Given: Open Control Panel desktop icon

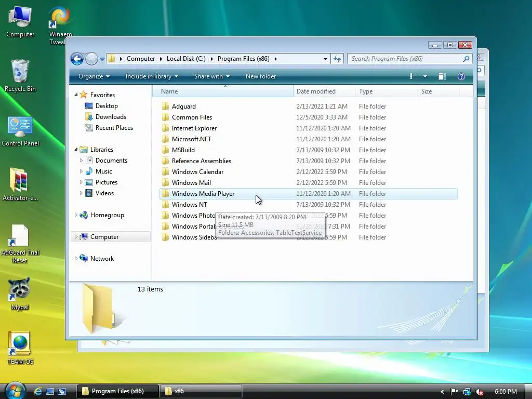Looking at the screenshot, I should (x=20, y=131).
